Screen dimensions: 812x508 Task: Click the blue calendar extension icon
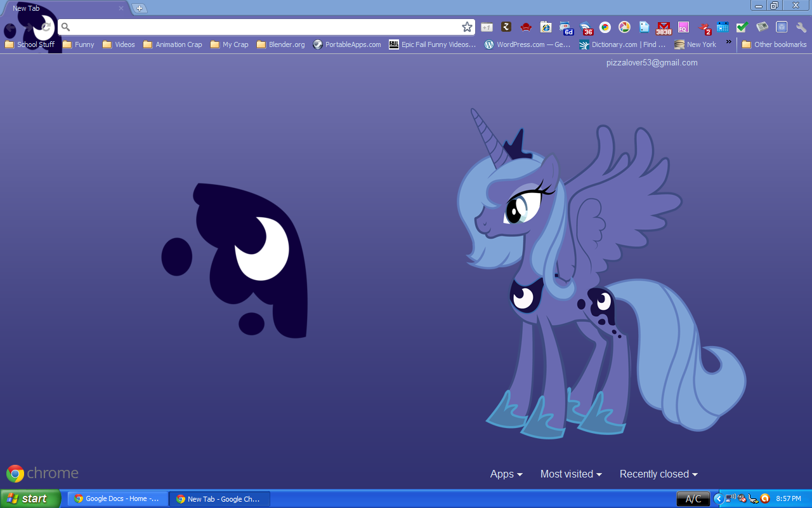tap(723, 27)
